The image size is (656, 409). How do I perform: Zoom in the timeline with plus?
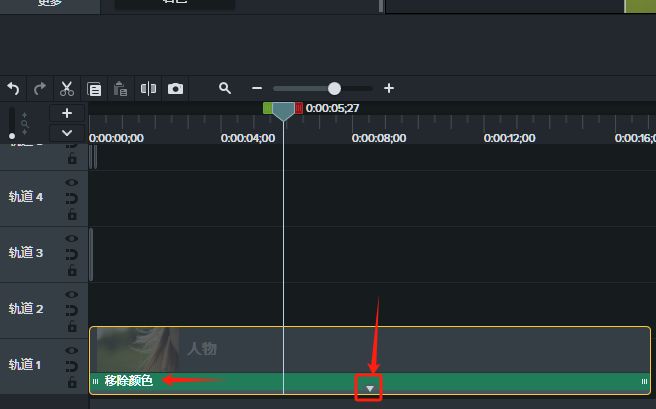(x=389, y=88)
